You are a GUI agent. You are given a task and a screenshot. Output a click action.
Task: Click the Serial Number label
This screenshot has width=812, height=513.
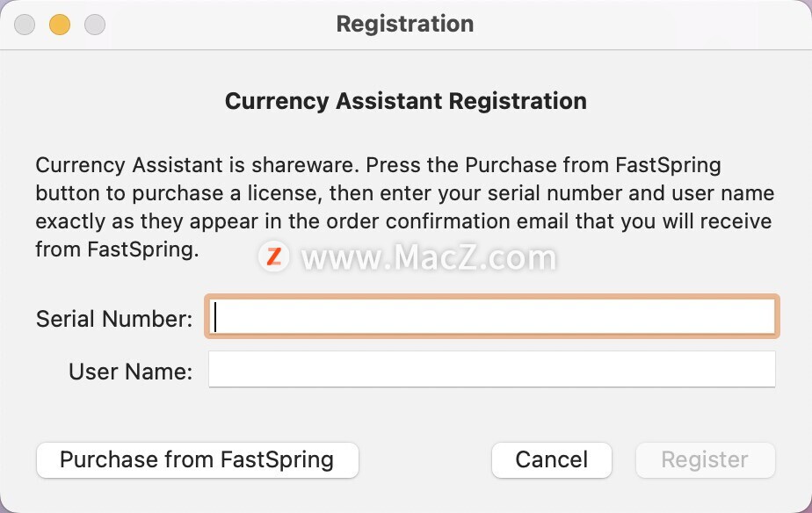click(x=114, y=318)
